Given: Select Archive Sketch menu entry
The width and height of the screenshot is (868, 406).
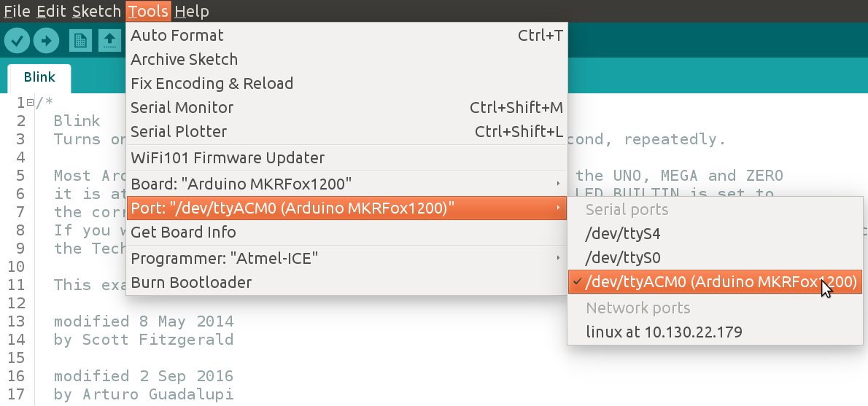Looking at the screenshot, I should click(346, 59).
